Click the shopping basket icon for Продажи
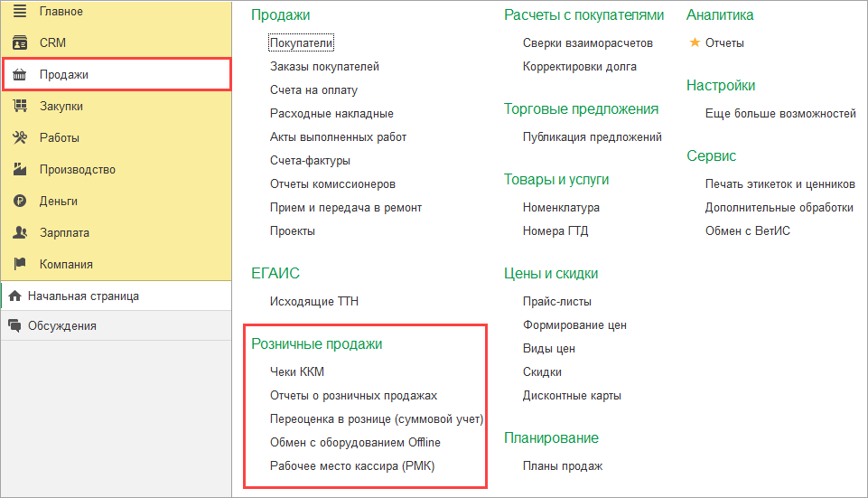 pyautogui.click(x=19, y=74)
